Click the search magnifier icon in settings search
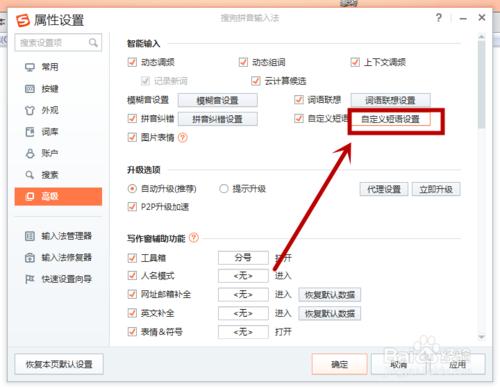This screenshot has height=389, width=500. pyautogui.click(x=93, y=43)
